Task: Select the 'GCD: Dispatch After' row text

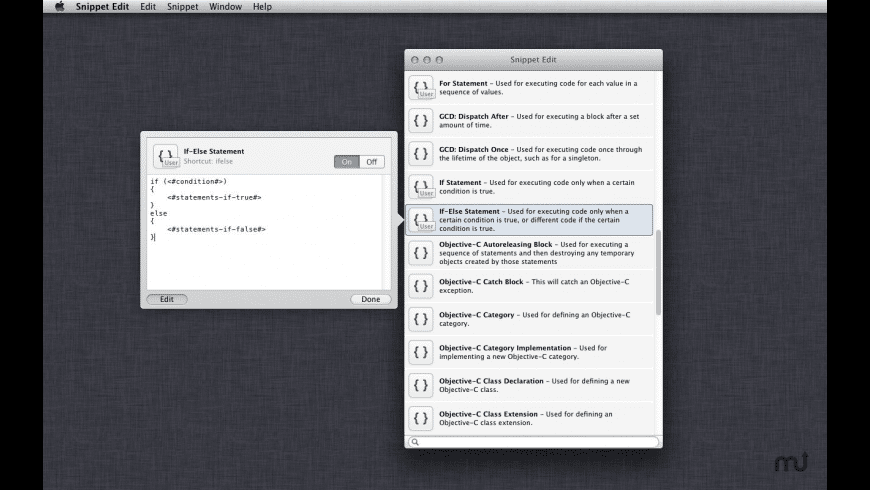Action: (539, 120)
